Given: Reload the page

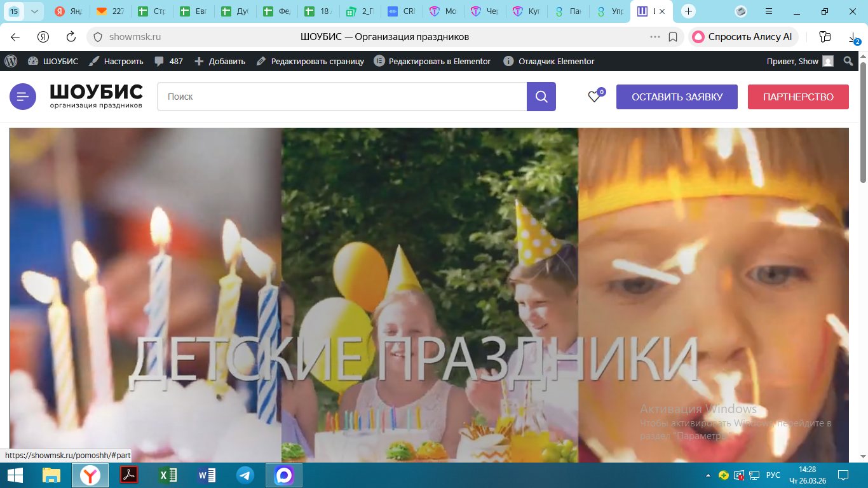Looking at the screenshot, I should [71, 37].
